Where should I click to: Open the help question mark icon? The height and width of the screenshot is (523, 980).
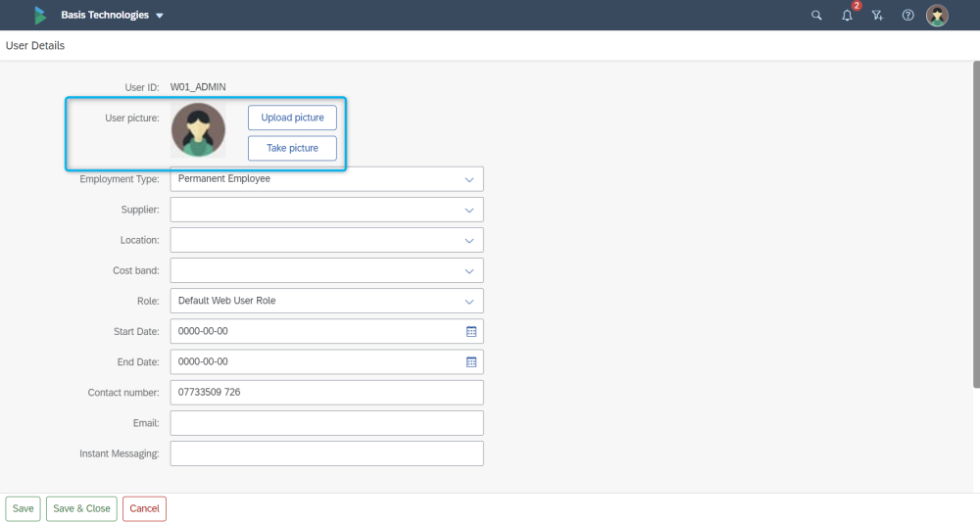(x=907, y=16)
